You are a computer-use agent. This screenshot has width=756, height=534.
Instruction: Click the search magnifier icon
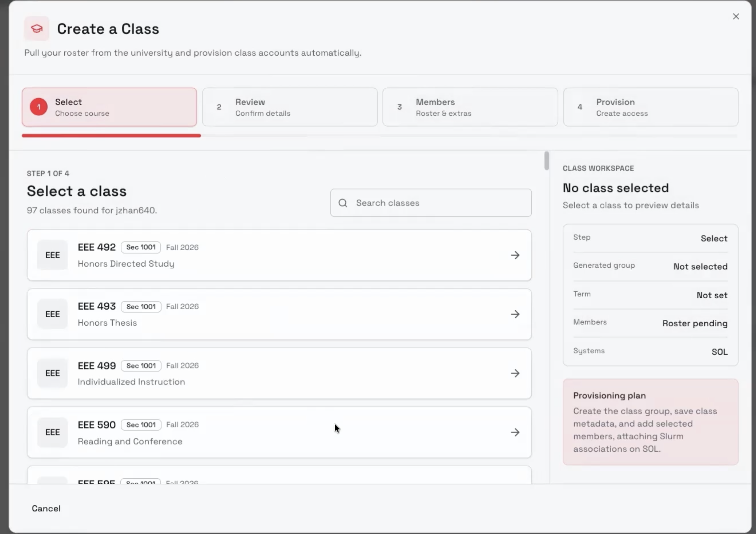(343, 203)
